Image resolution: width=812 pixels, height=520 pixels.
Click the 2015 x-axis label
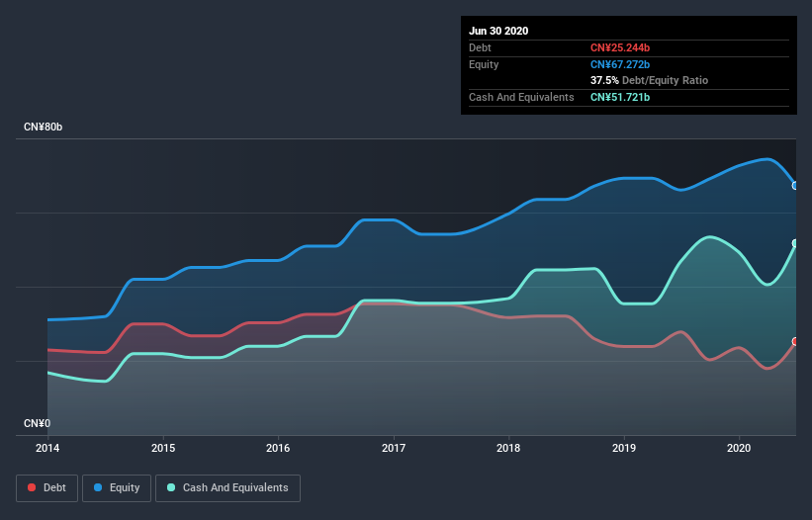[163, 448]
